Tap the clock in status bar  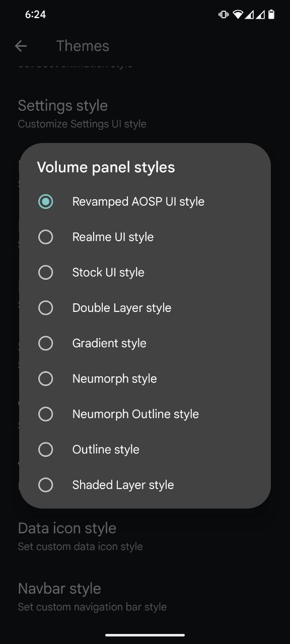[x=35, y=15]
